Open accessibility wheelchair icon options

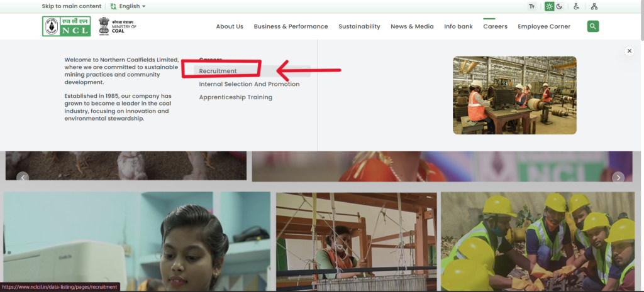576,6
